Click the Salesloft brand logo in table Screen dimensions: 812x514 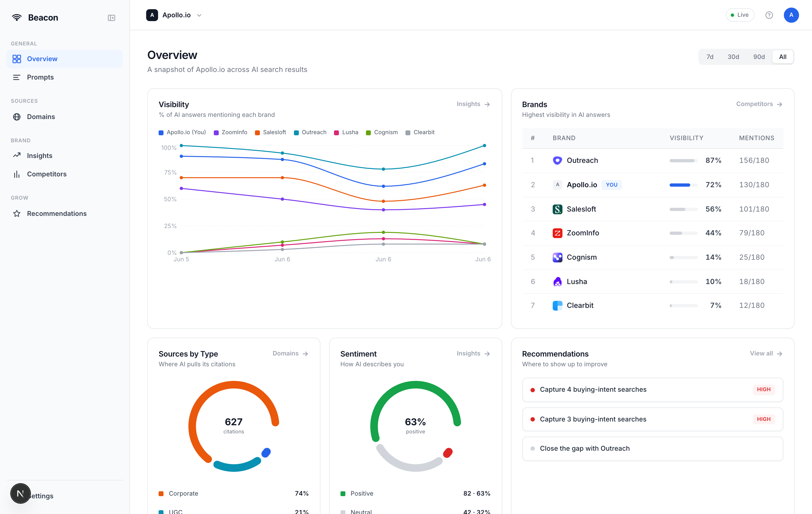tap(557, 209)
